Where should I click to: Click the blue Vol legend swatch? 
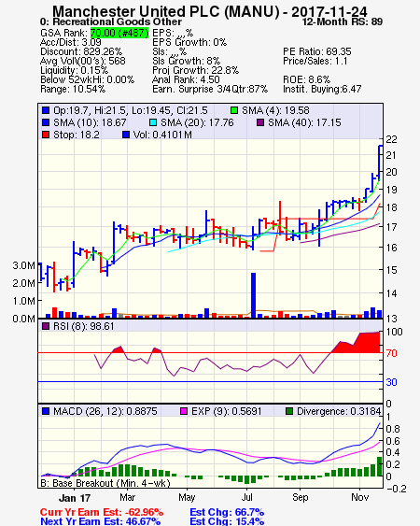tap(126, 135)
